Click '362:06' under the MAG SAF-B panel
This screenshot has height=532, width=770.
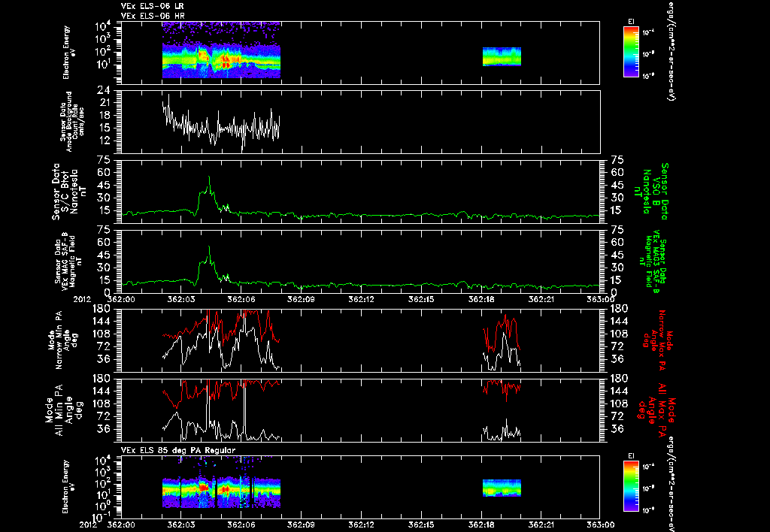(241, 299)
